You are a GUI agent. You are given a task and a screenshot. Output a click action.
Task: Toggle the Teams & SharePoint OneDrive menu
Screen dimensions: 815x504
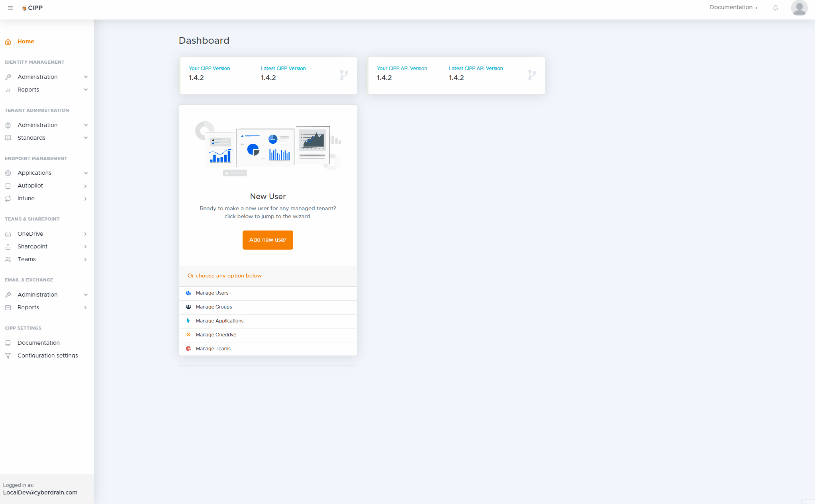click(46, 233)
